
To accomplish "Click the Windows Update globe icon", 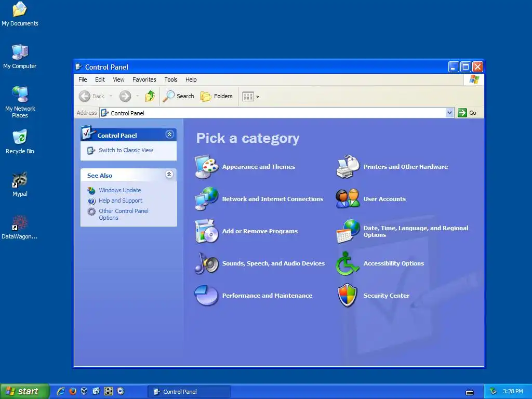I will click(x=91, y=190).
